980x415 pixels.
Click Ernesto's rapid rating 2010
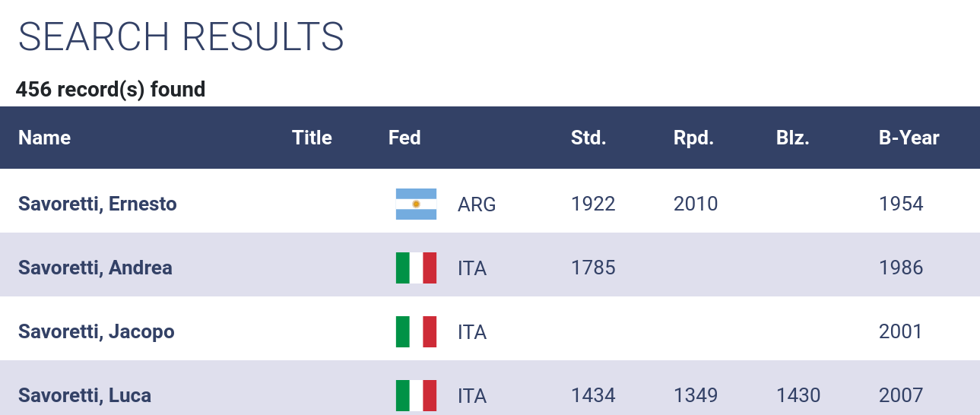pos(696,204)
